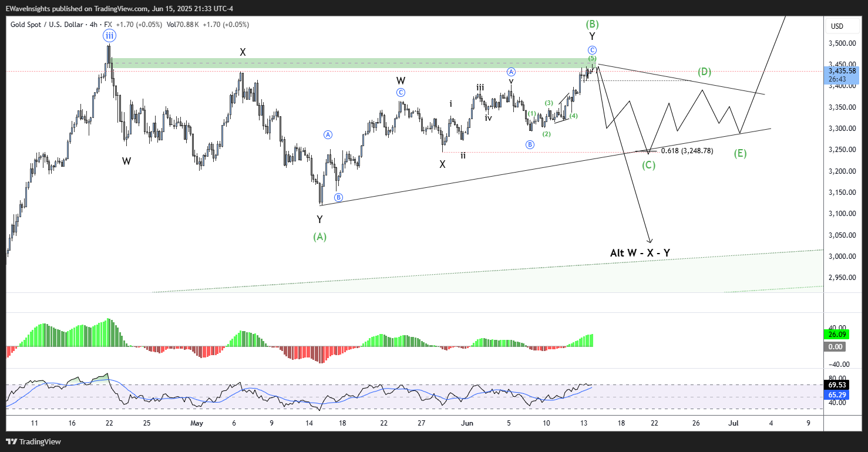Click the 11 date label on time axis
This screenshot has height=452, width=868.
tap(34, 423)
